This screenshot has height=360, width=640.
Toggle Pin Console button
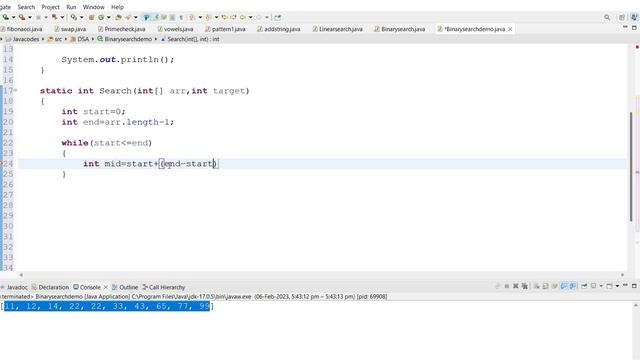(584, 286)
